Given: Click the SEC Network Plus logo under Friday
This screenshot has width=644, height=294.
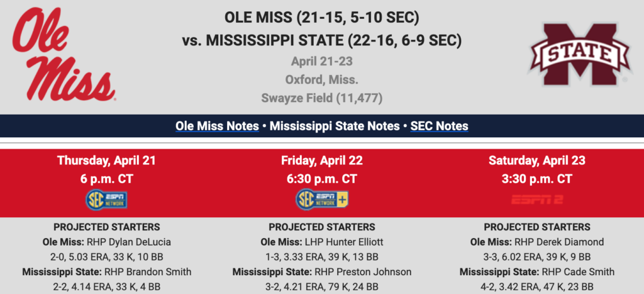Looking at the screenshot, I should (322, 200).
